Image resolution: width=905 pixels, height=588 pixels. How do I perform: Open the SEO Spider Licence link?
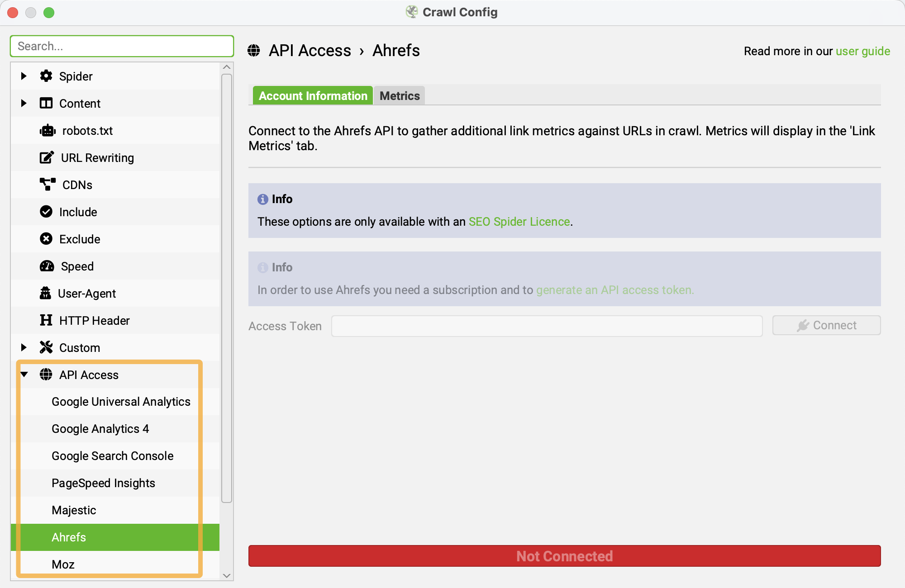click(x=519, y=222)
